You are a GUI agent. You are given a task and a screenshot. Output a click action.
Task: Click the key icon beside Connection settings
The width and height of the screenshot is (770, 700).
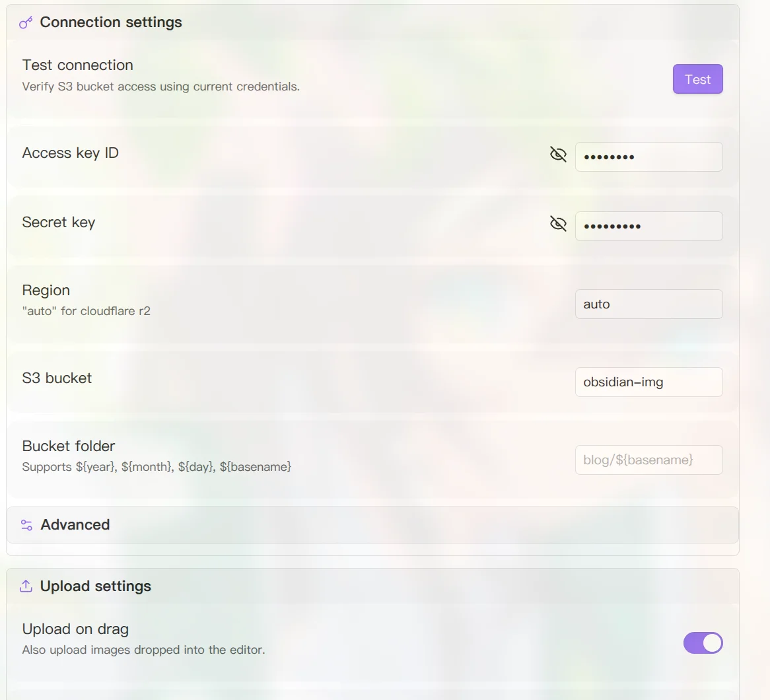point(26,22)
